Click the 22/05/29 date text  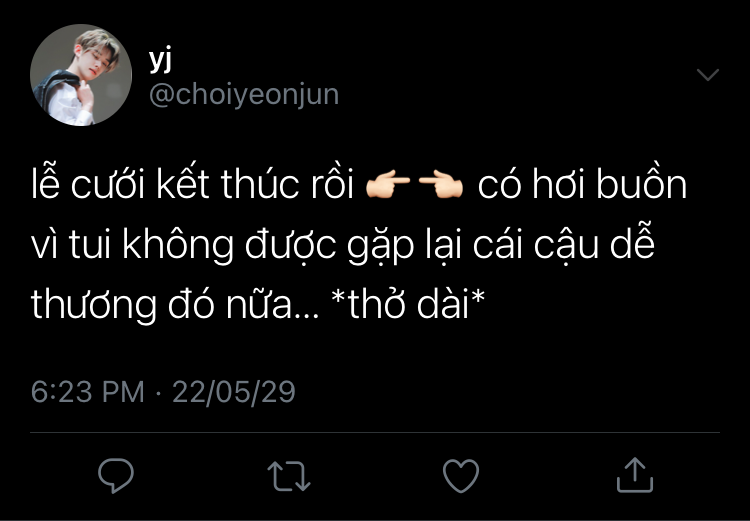(x=233, y=392)
